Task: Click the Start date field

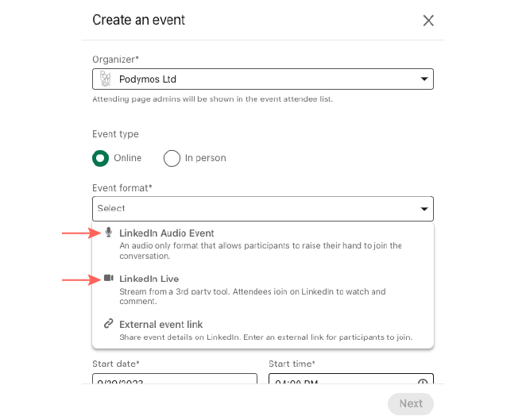Action: (175, 381)
